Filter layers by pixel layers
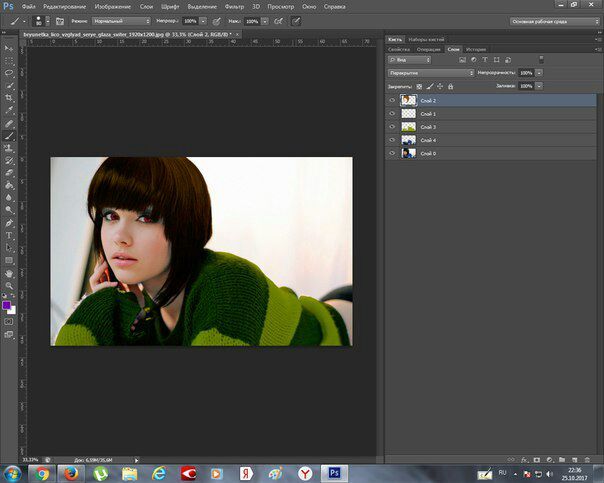The width and height of the screenshot is (604, 483). (463, 60)
